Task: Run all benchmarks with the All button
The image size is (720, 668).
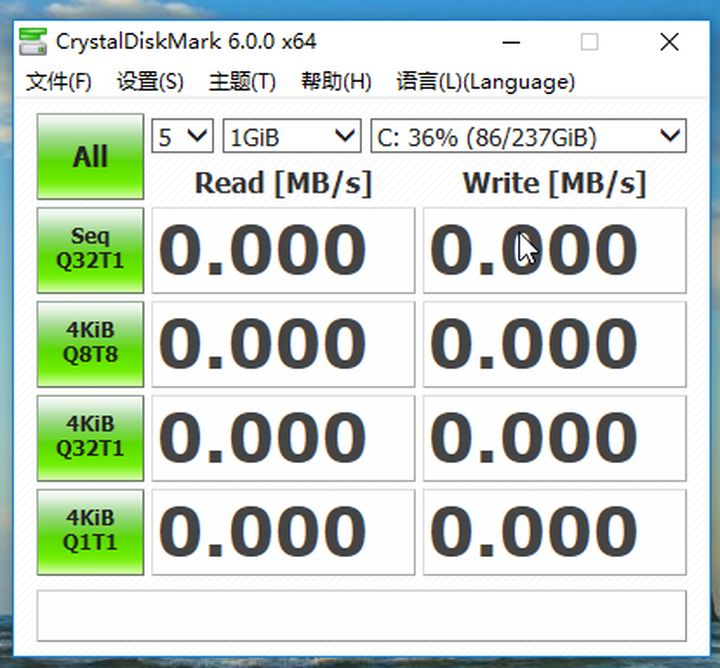Action: [90, 157]
